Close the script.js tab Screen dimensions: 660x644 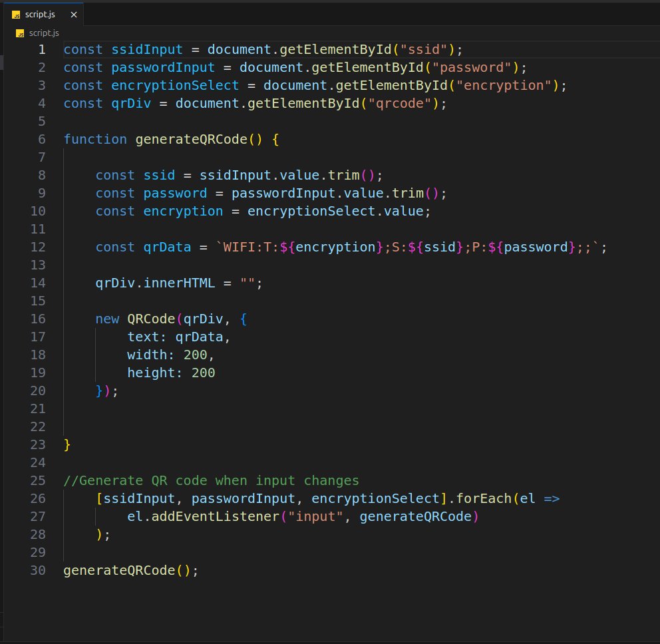(74, 15)
